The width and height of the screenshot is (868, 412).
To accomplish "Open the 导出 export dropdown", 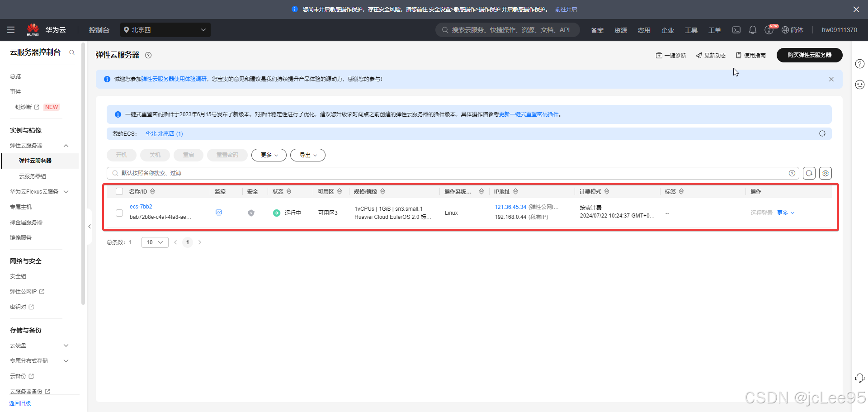I will [x=308, y=155].
